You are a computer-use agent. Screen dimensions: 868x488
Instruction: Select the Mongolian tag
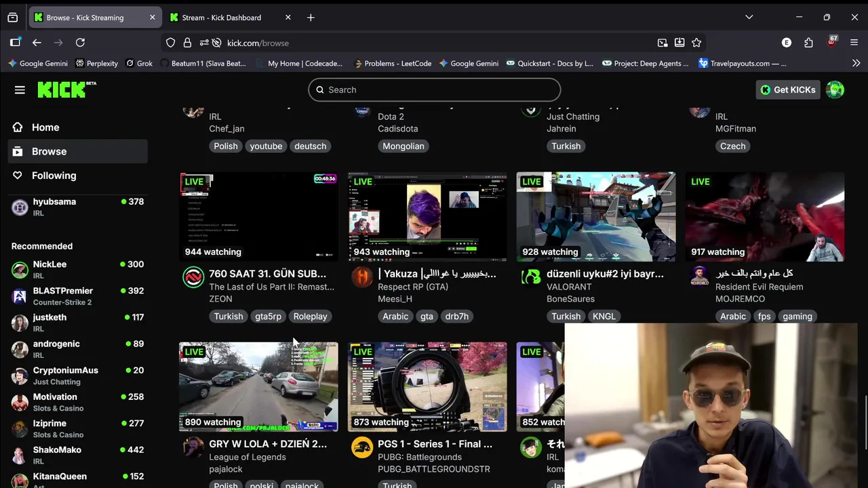click(x=403, y=146)
